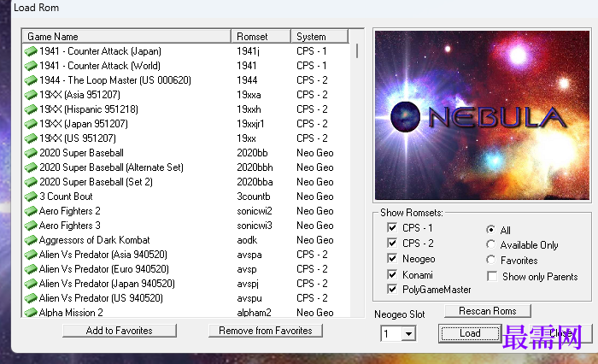Click the vertical scrollbar thumb of the game list
Screen dimensions: 598x364
(x=357, y=51)
